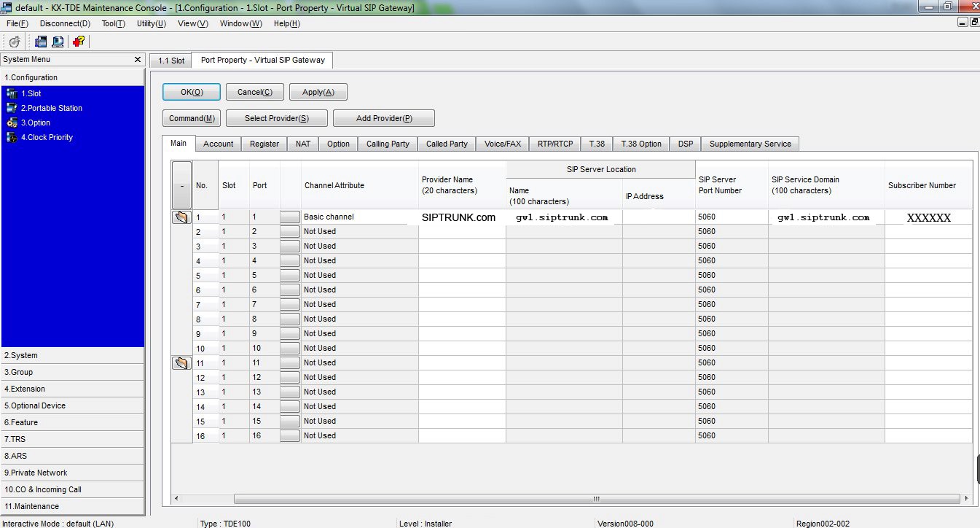Click the horizontal scrollbar thumb under table
This screenshot has height=528, width=980.
596,499
